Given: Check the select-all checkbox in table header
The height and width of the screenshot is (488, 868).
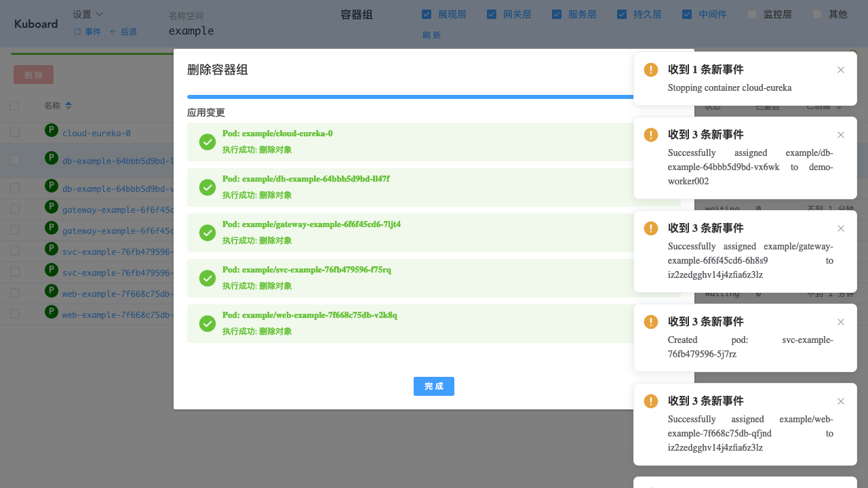Looking at the screenshot, I should coord(15,106).
